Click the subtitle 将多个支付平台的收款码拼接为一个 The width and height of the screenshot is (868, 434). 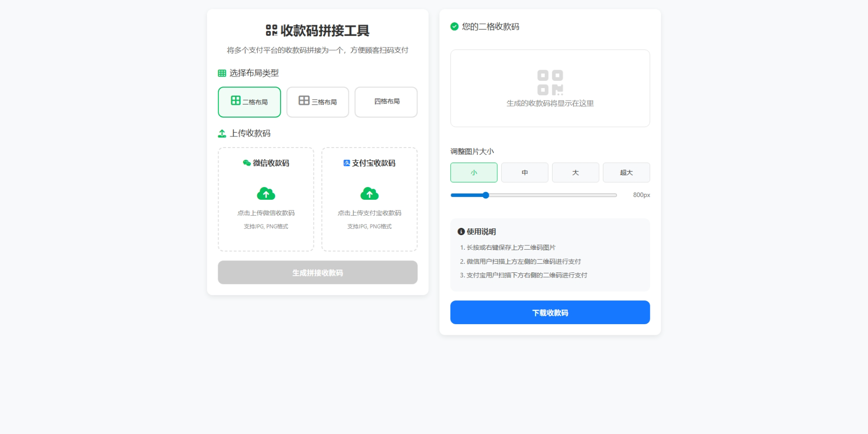[317, 50]
